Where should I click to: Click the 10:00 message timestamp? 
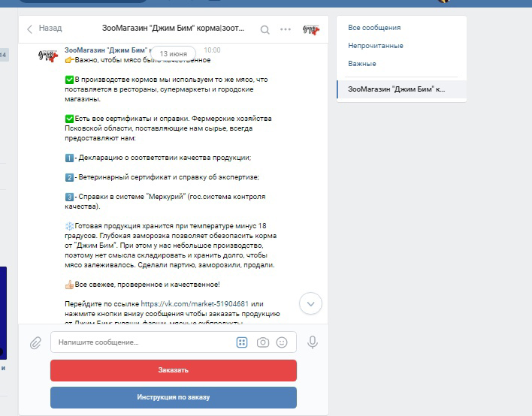(212, 50)
